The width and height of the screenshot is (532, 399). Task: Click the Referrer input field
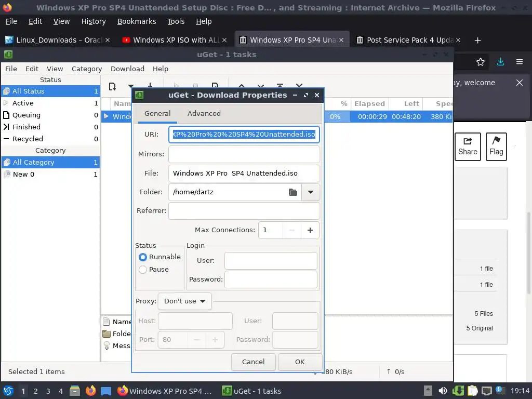(x=244, y=211)
